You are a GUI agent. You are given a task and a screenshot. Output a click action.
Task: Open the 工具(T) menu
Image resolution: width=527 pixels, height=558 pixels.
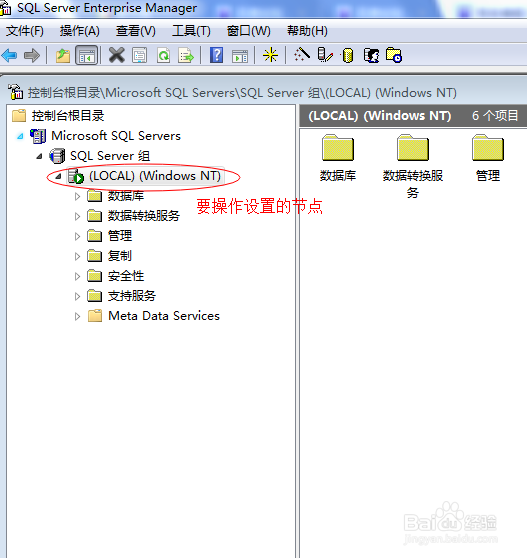click(191, 31)
